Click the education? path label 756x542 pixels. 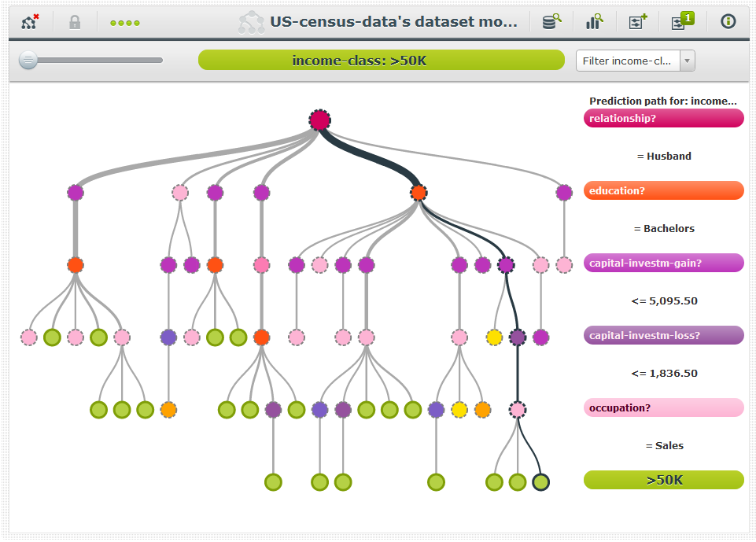[x=663, y=190]
